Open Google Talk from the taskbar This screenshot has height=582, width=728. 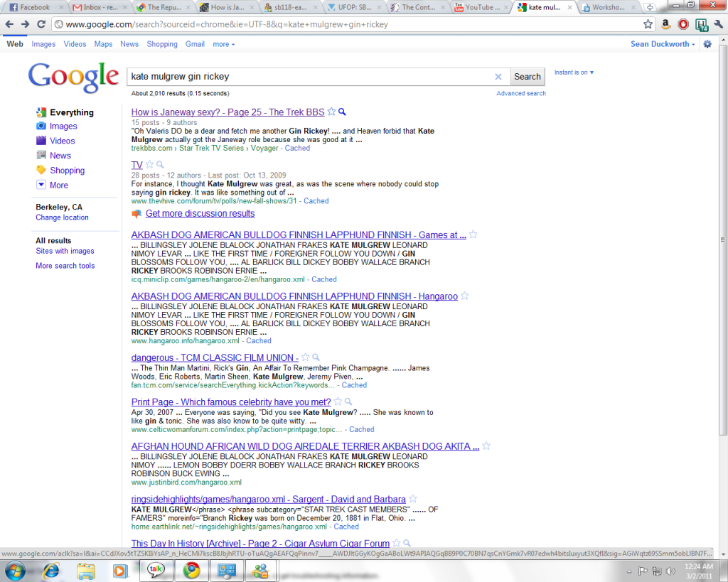156,570
